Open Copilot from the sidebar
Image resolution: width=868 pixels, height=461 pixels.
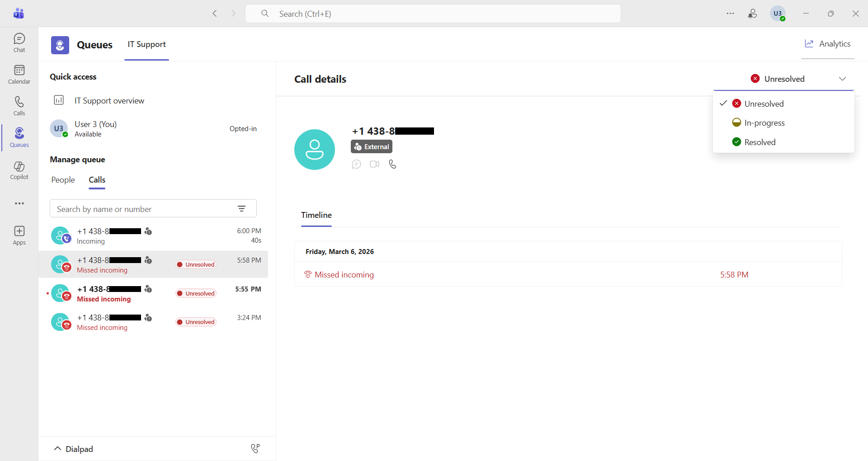(x=19, y=170)
